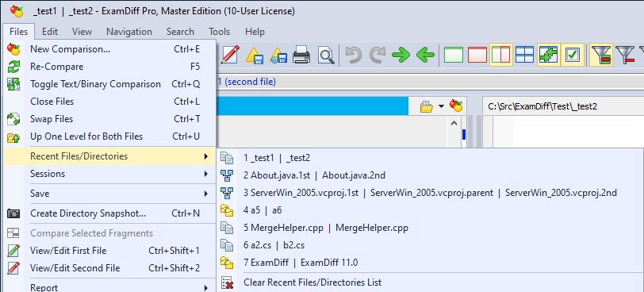Click the blue marker in difference bar
644x292 pixels.
[x=464, y=134]
